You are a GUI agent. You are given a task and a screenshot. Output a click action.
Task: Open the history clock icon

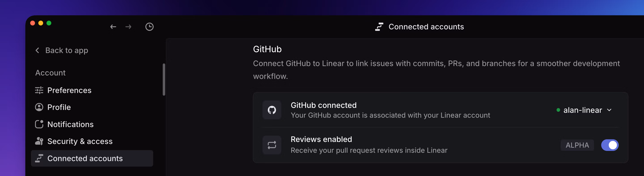click(x=150, y=27)
